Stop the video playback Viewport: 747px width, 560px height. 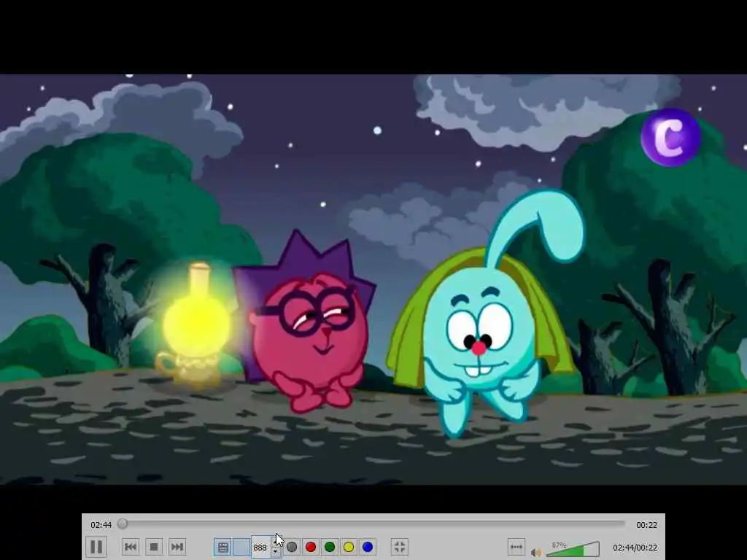pos(154,547)
